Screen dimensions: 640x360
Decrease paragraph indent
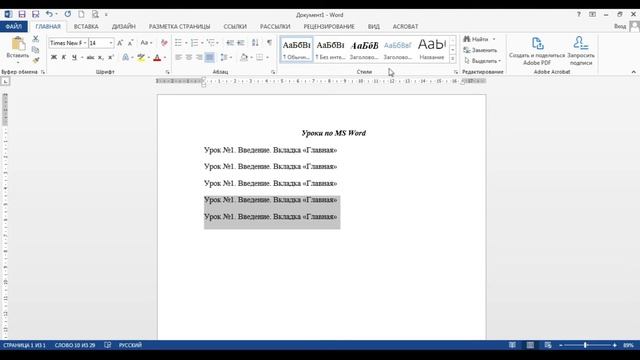[x=230, y=43]
